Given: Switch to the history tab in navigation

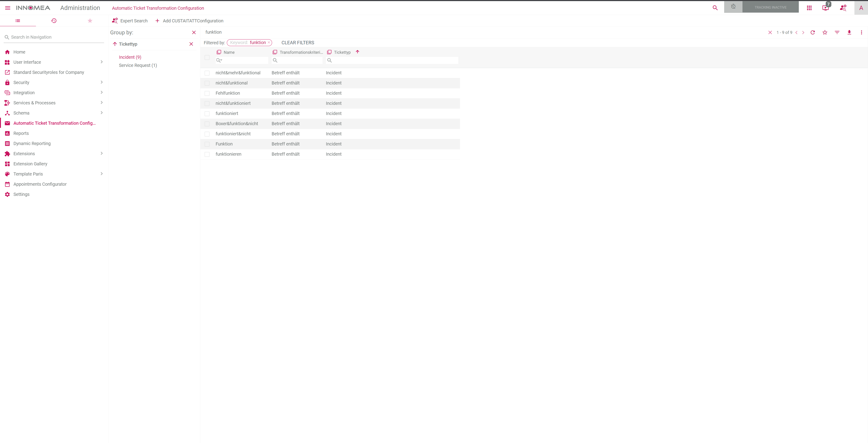Looking at the screenshot, I should click(54, 21).
